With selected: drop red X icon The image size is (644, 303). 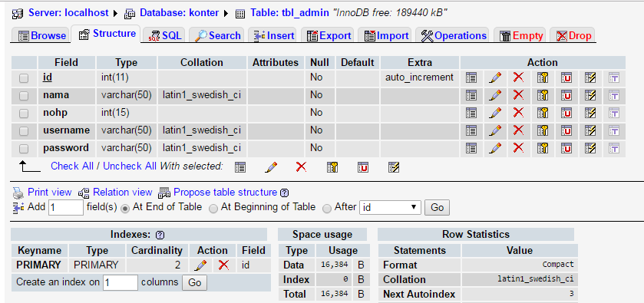(302, 166)
